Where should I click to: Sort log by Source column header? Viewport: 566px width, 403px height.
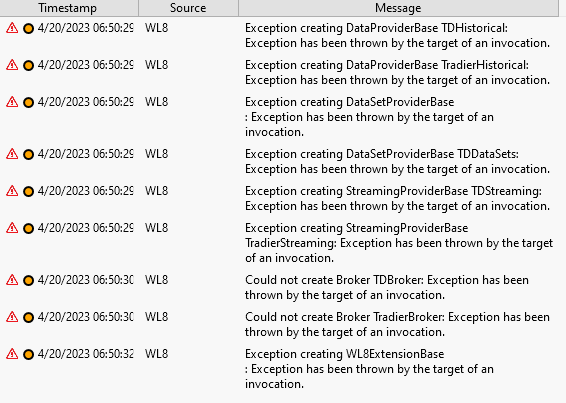click(x=188, y=8)
